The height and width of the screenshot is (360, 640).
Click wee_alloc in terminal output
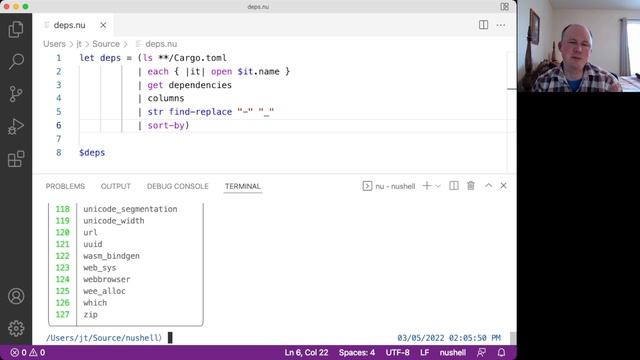point(104,291)
